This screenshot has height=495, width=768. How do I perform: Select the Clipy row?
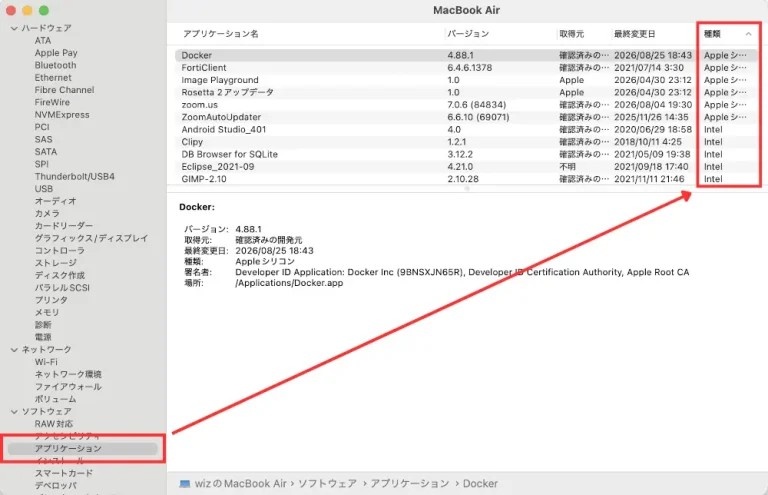coord(466,142)
